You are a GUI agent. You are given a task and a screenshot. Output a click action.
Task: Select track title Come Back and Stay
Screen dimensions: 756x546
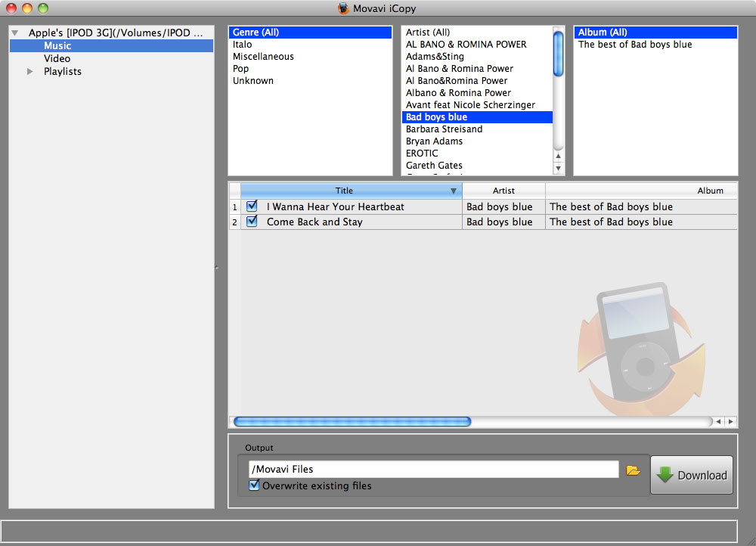tap(314, 222)
